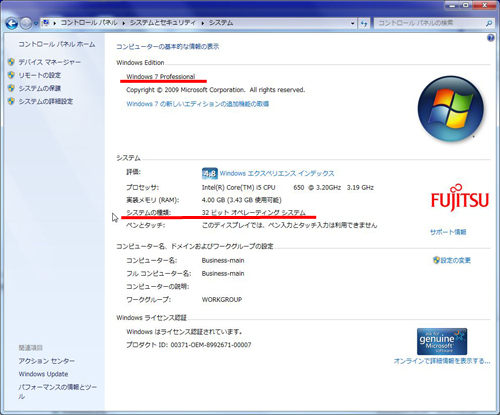Open the recent pages dropdown next to Forward
This screenshot has height=415, width=500.
click(x=35, y=24)
